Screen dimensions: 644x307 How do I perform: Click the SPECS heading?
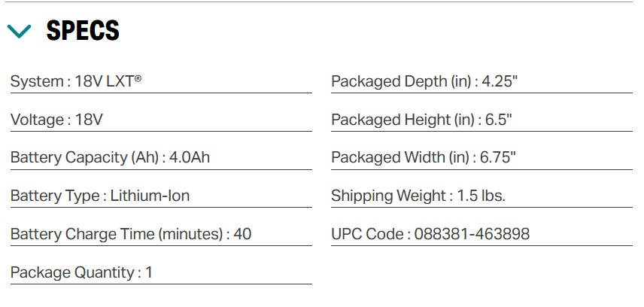(x=83, y=30)
